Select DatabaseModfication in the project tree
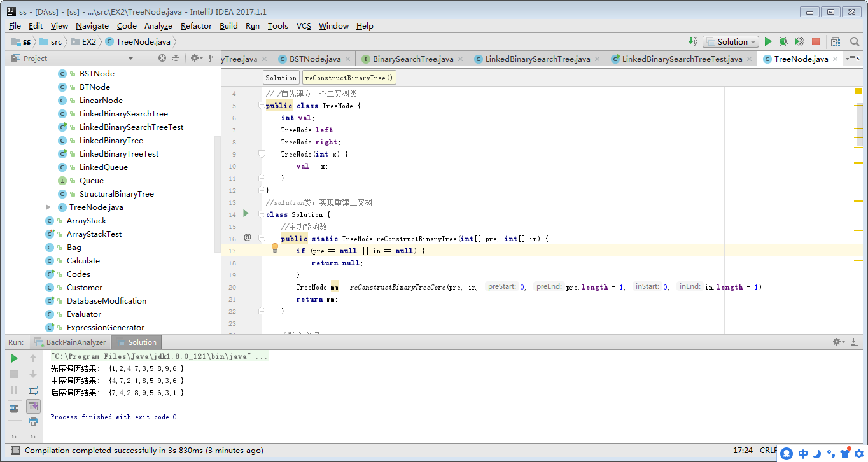The height and width of the screenshot is (462, 868). [x=106, y=300]
